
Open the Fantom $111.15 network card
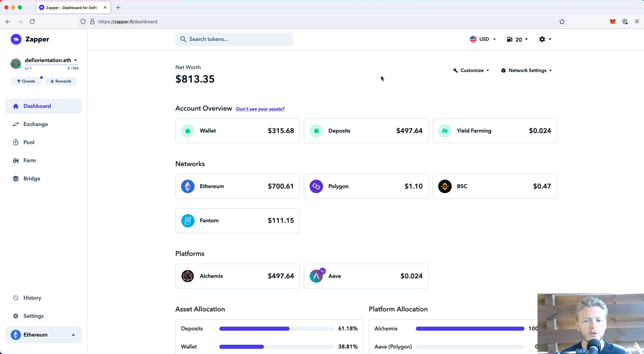(237, 220)
